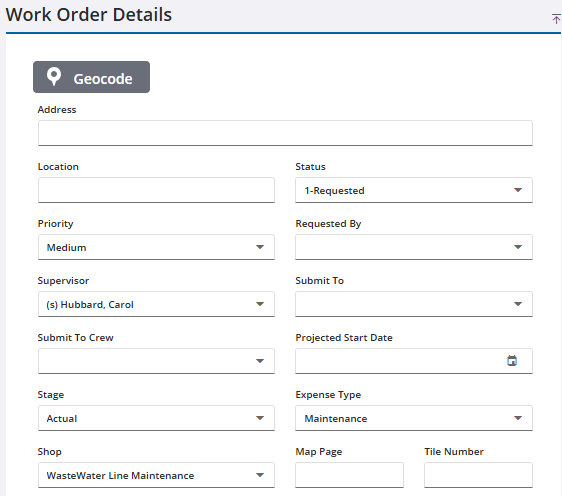Click the Tile Number field
Screen dimensions: 562x496
point(478,475)
